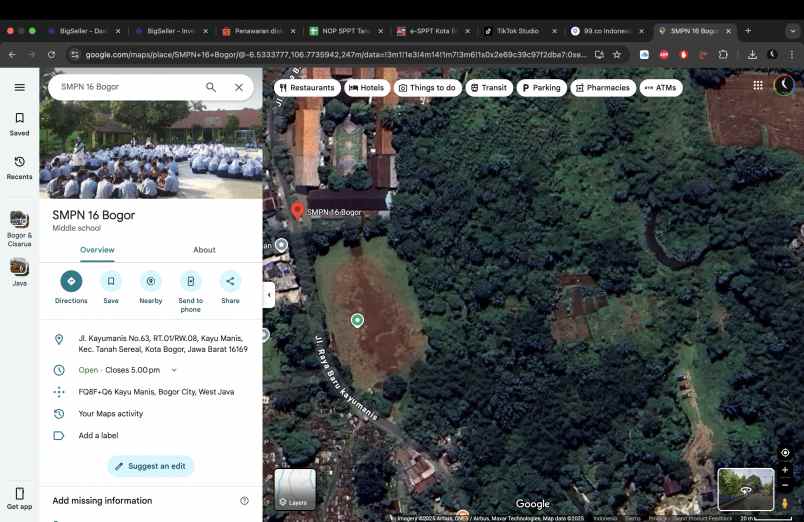The image size is (804, 522).
Task: Open the school photo header image
Action: (151, 149)
